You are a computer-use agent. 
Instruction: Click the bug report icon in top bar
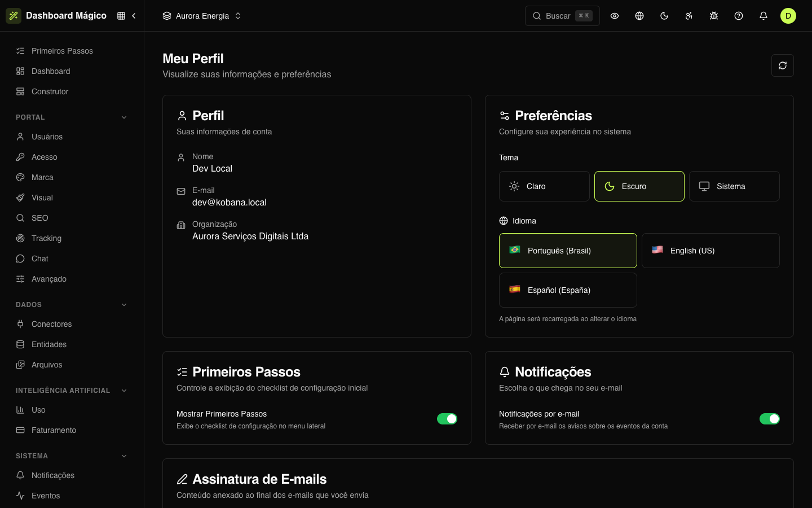pyautogui.click(x=714, y=16)
